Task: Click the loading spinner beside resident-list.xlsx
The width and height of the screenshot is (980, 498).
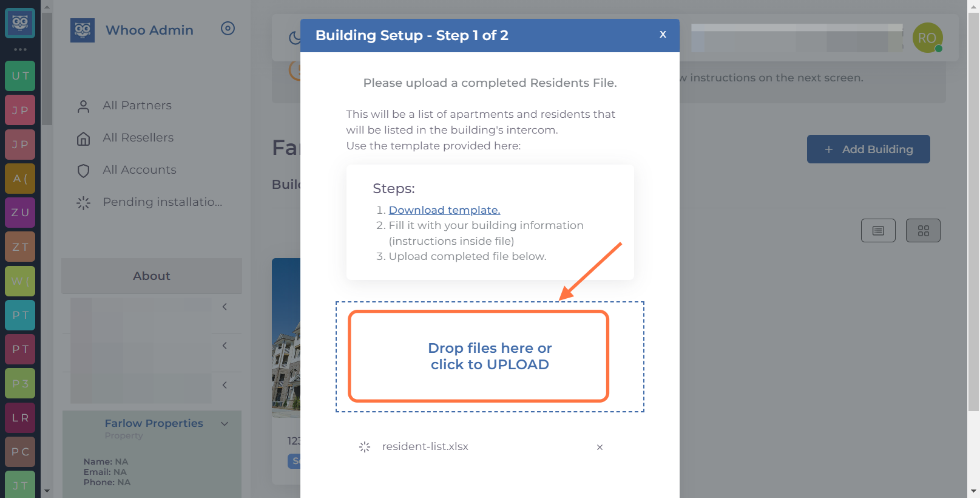Action: (365, 446)
